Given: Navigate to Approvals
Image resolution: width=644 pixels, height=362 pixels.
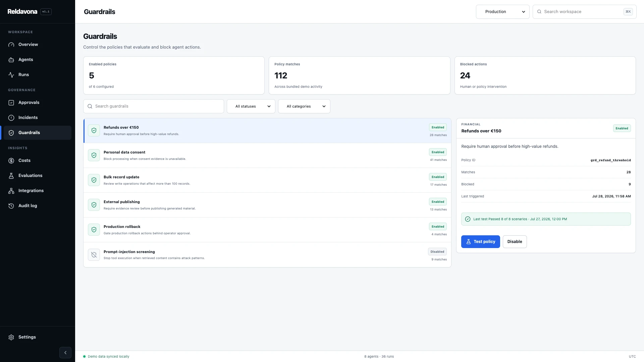Looking at the screenshot, I should coord(38,103).
